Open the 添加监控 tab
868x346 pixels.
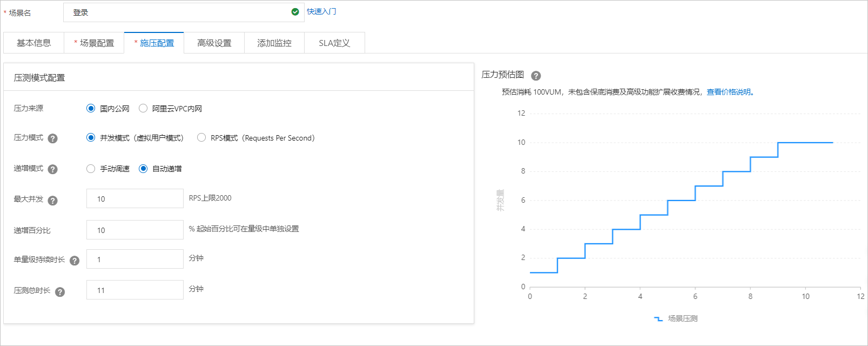point(274,43)
